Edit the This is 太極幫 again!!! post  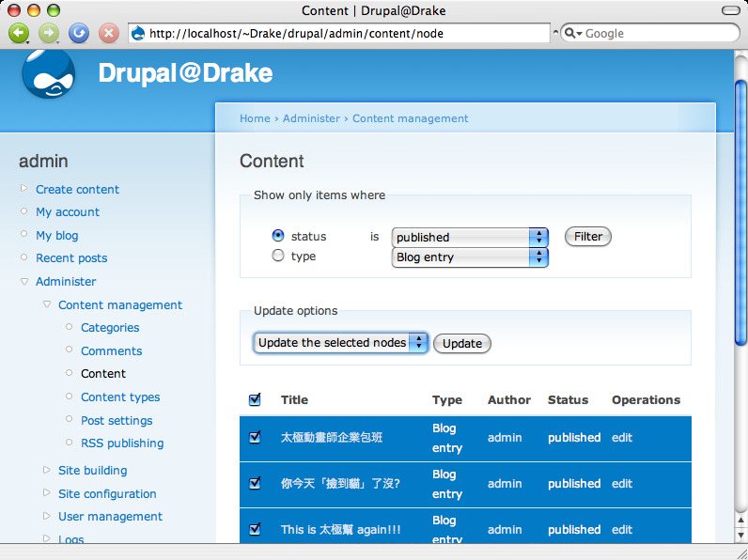(x=622, y=530)
